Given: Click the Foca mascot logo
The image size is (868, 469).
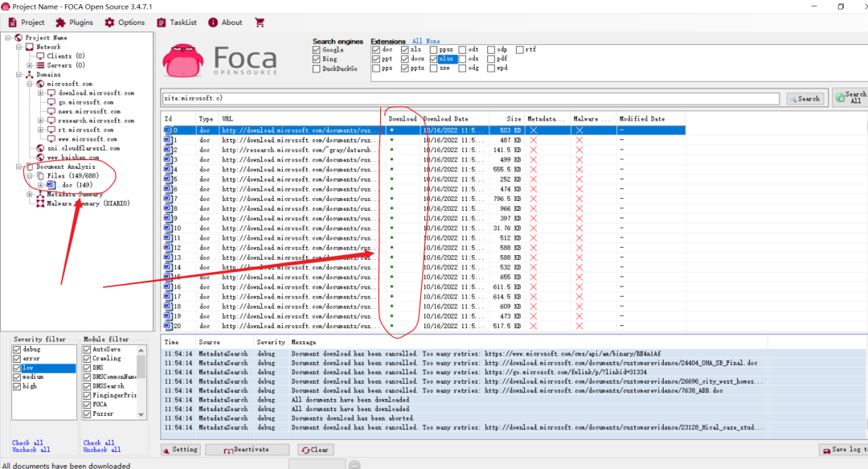Looking at the screenshot, I should click(183, 60).
